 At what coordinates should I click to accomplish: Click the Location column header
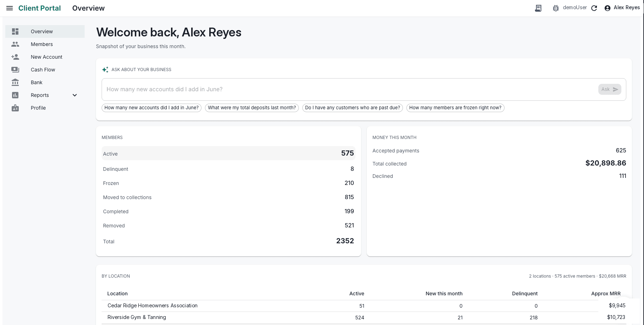tap(118, 294)
